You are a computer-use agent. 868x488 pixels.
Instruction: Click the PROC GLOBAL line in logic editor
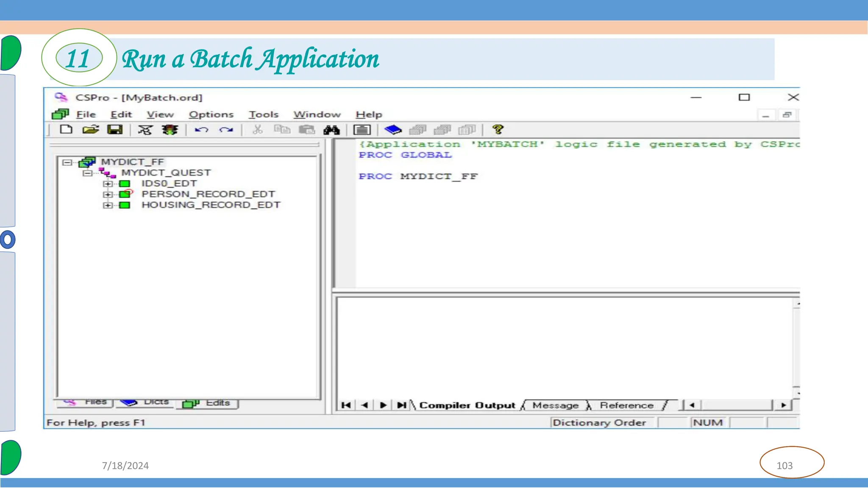pyautogui.click(x=405, y=155)
